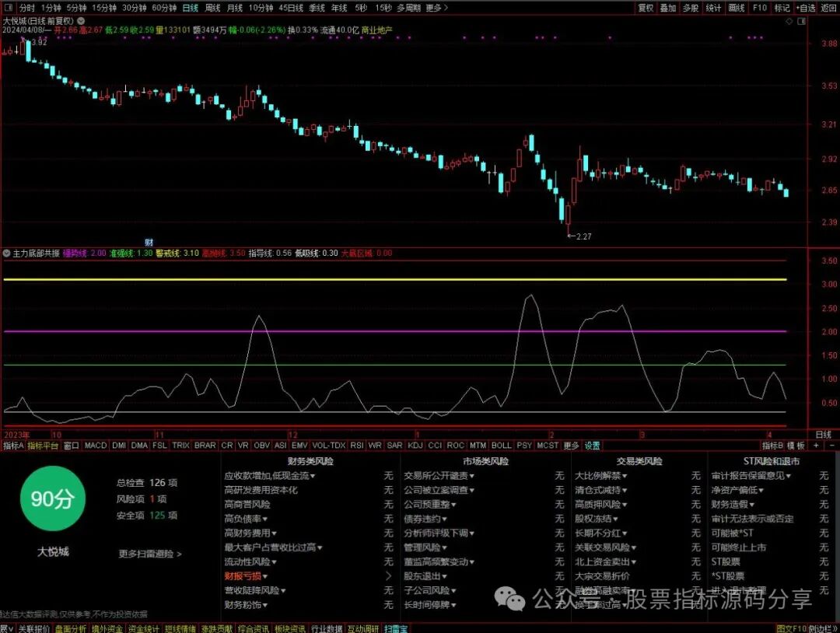The width and height of the screenshot is (840, 633).
Task: Select 季线 quarterly chart period
Action: [317, 8]
